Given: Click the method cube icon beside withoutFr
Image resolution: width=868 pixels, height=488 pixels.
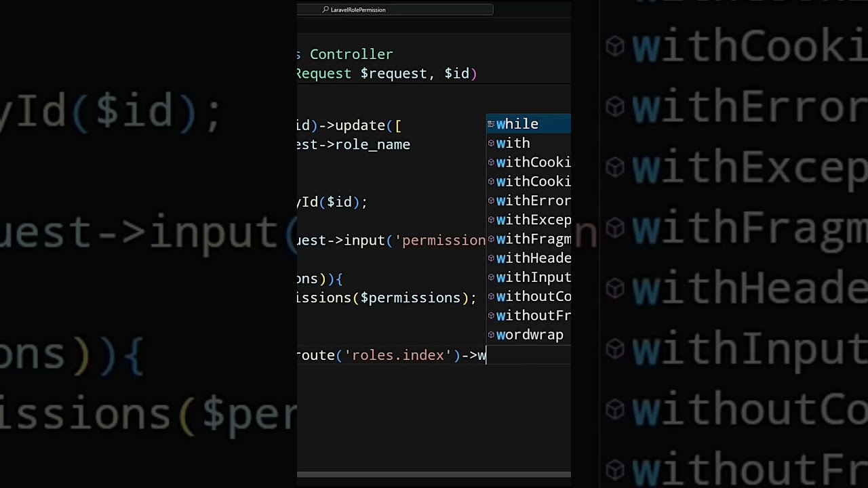Looking at the screenshot, I should click(491, 316).
